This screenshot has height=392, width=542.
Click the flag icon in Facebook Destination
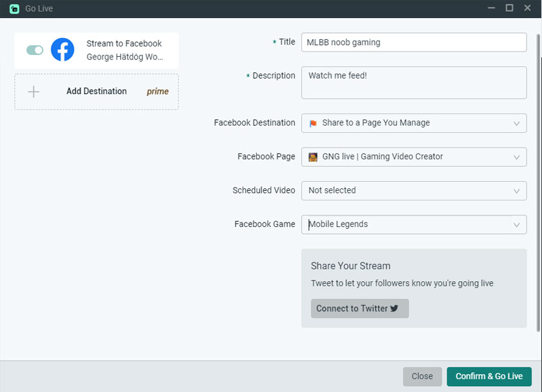[313, 123]
